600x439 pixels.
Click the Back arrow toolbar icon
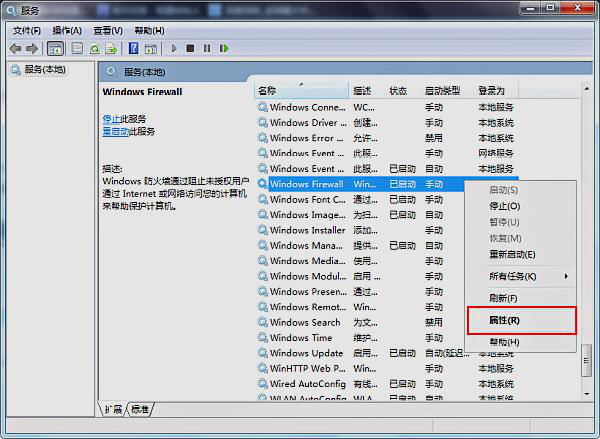(15, 49)
